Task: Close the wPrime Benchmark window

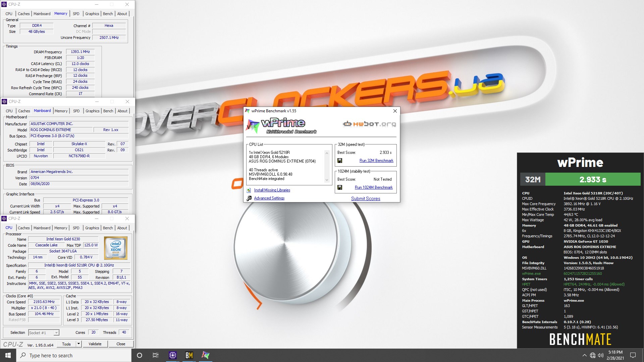Action: (x=395, y=111)
